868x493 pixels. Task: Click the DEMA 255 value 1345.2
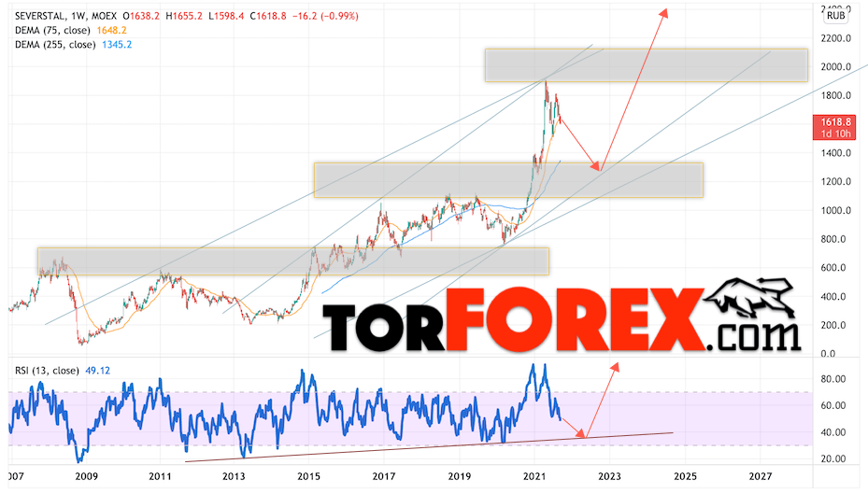(117, 45)
